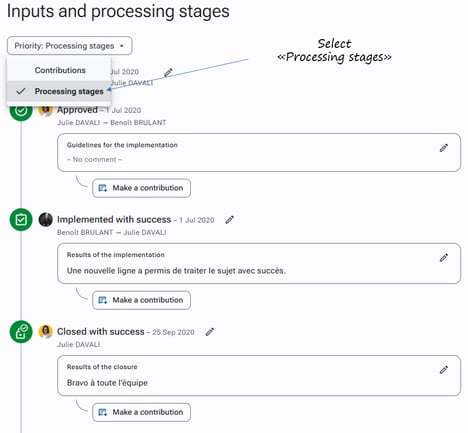Edit the Closed with success stage via pencil

pyautogui.click(x=209, y=332)
